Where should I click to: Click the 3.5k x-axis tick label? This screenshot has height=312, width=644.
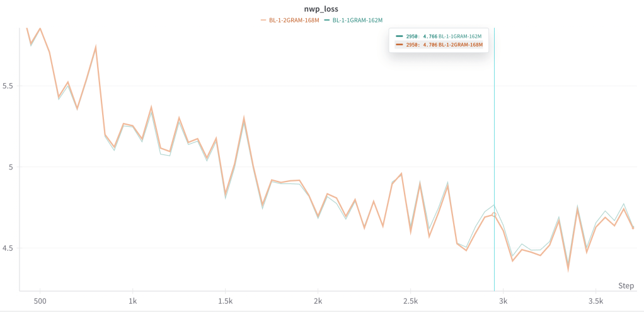coord(596,301)
